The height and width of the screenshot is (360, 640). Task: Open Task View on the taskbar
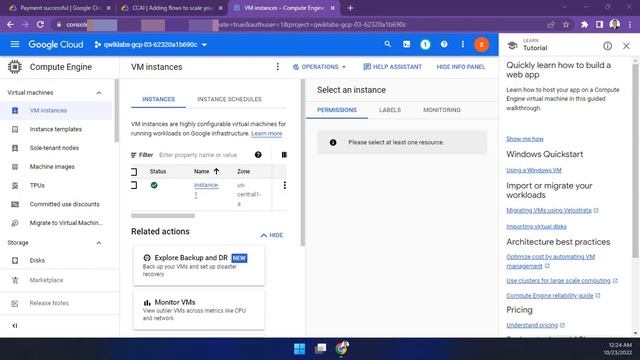(x=320, y=349)
